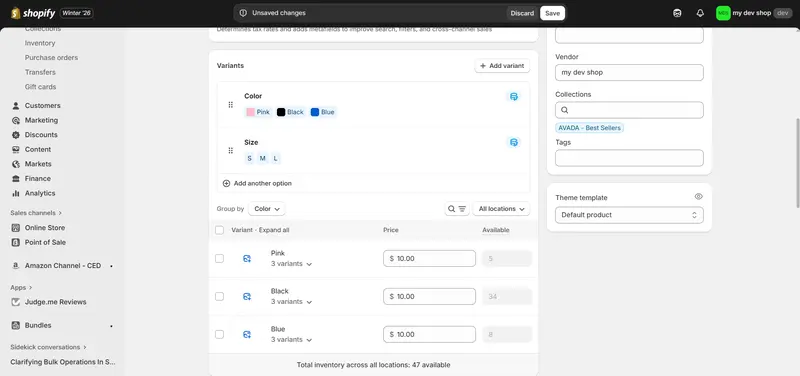Viewport: 800px width, 376px height.
Task: Go to Customers page
Action: pos(42,106)
